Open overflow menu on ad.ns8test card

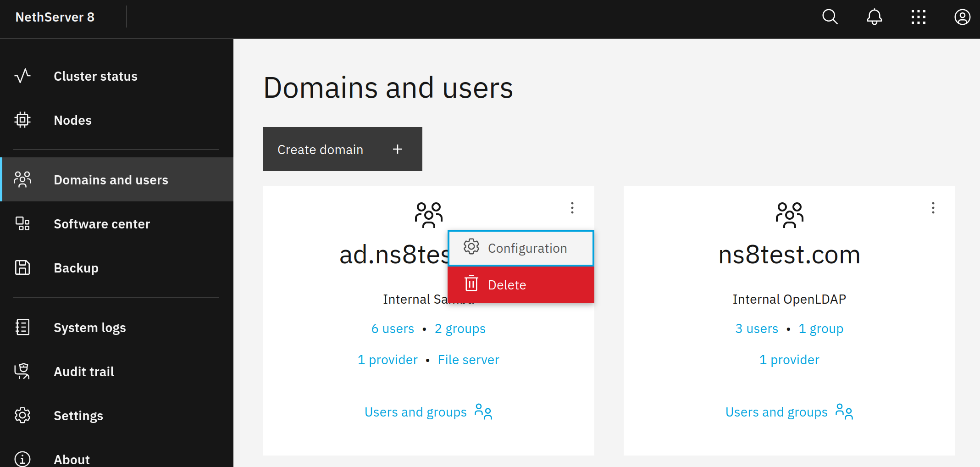tap(572, 208)
